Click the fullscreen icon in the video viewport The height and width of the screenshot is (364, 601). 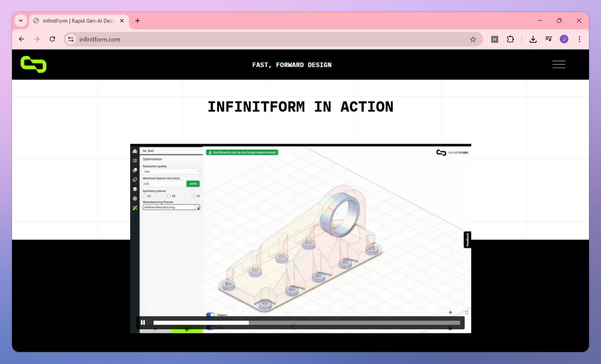coord(466,312)
